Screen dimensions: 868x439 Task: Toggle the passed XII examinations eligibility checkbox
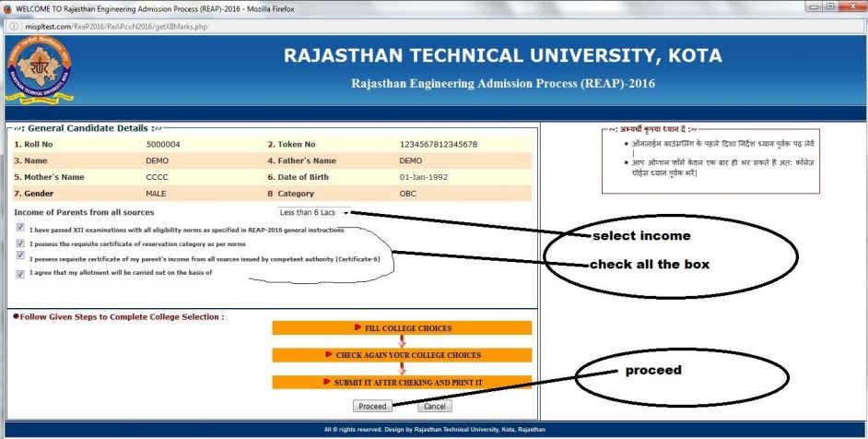[x=20, y=227]
